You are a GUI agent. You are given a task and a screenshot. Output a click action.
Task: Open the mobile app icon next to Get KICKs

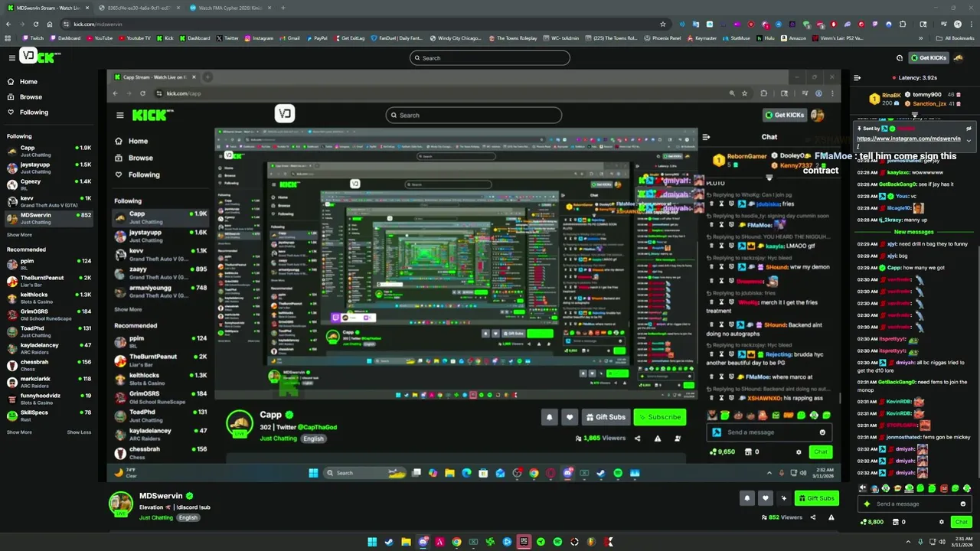tap(899, 58)
